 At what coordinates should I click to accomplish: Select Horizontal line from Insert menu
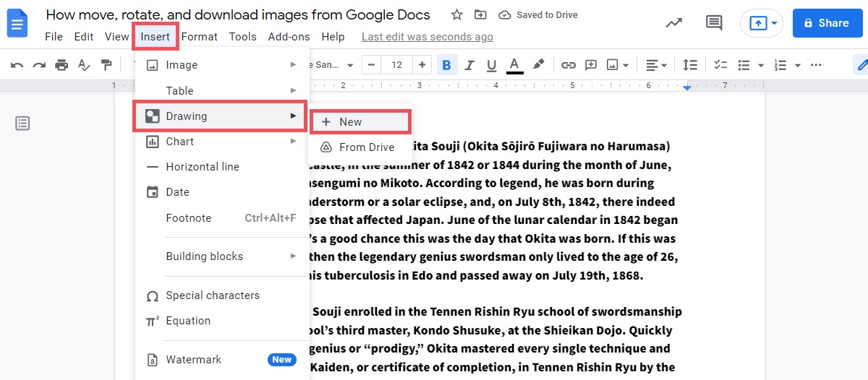(203, 167)
